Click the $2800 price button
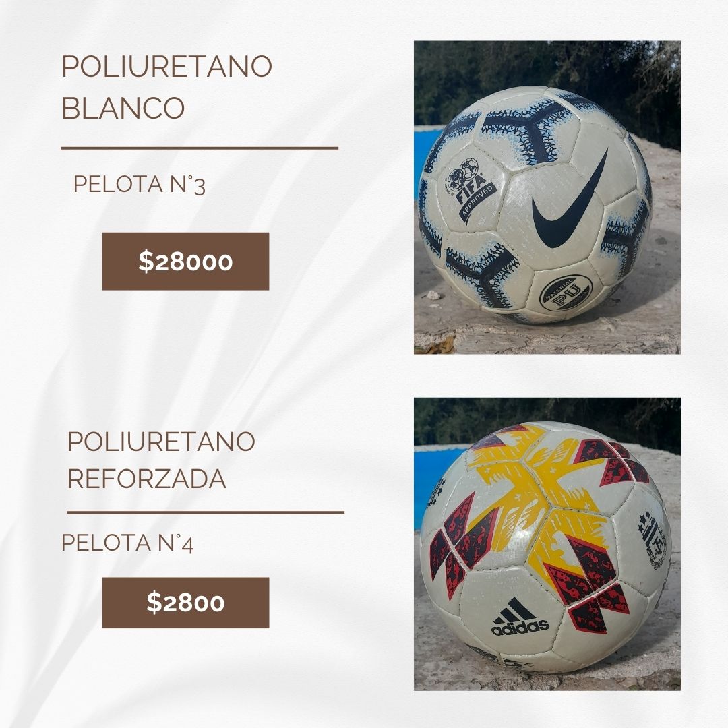 click(185, 603)
